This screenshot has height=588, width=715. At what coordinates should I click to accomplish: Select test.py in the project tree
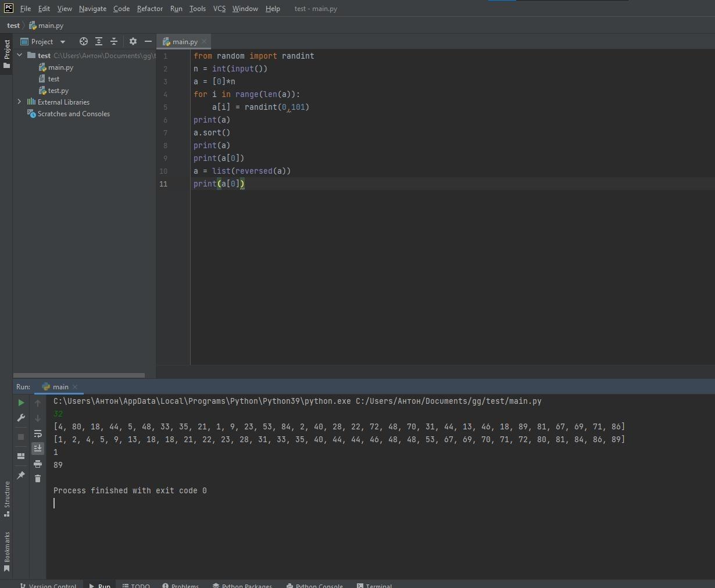pyautogui.click(x=58, y=91)
